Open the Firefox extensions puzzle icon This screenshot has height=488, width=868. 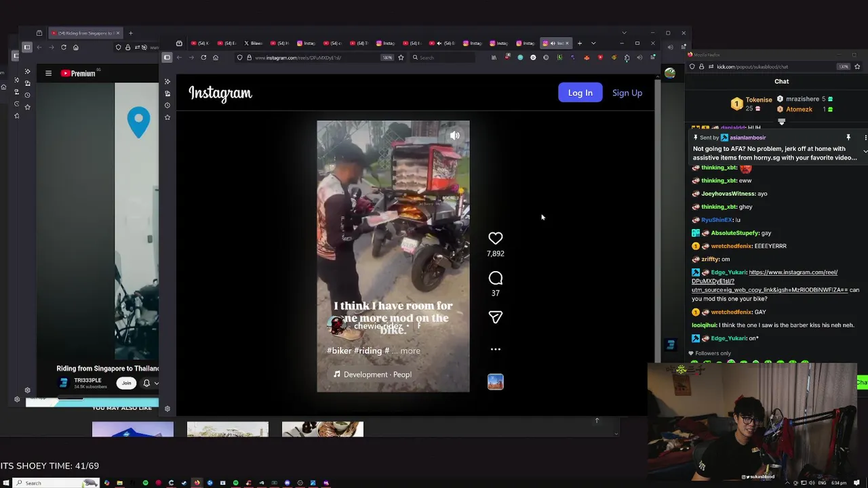[627, 58]
